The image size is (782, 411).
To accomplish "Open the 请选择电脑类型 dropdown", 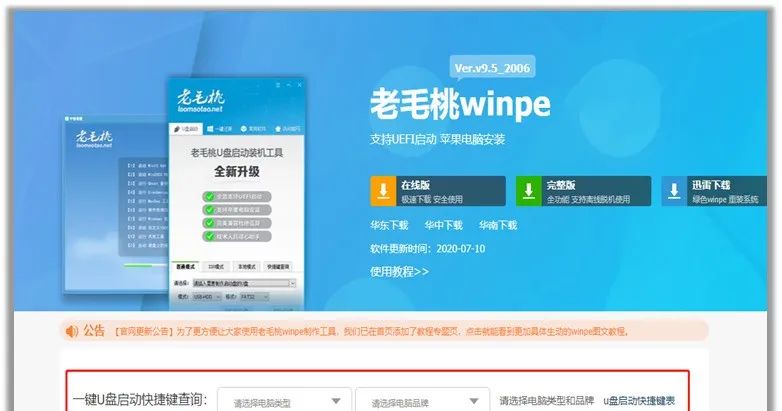I will (x=285, y=400).
